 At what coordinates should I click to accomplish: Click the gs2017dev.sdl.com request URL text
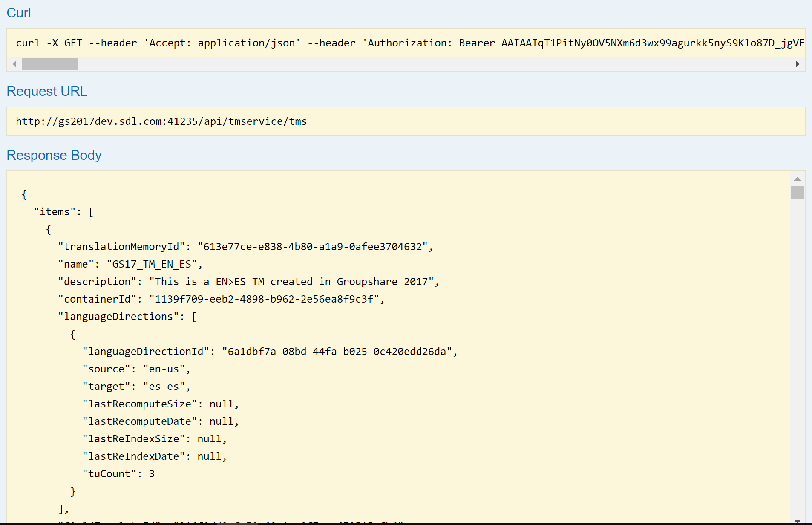point(161,121)
